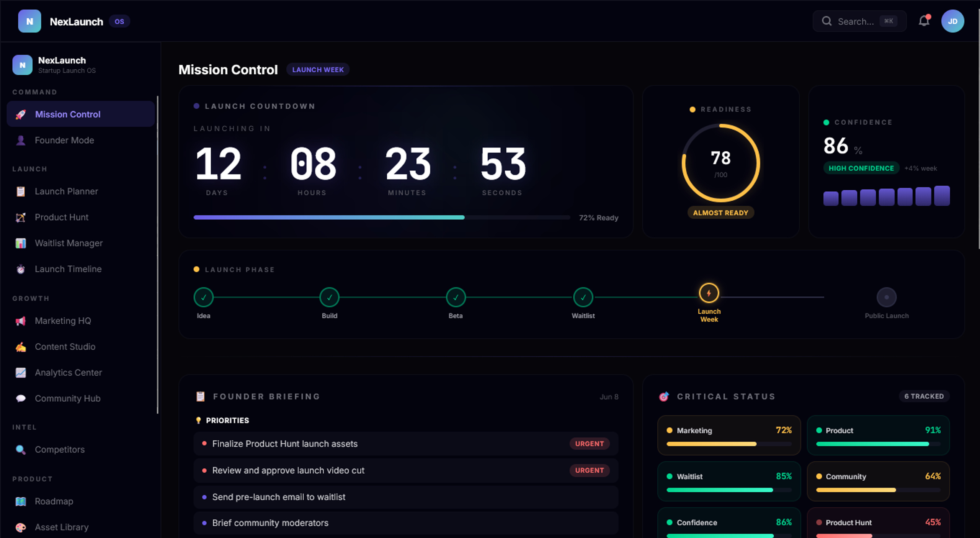
Task: Open Waitlist Manager
Action: [x=80, y=243]
